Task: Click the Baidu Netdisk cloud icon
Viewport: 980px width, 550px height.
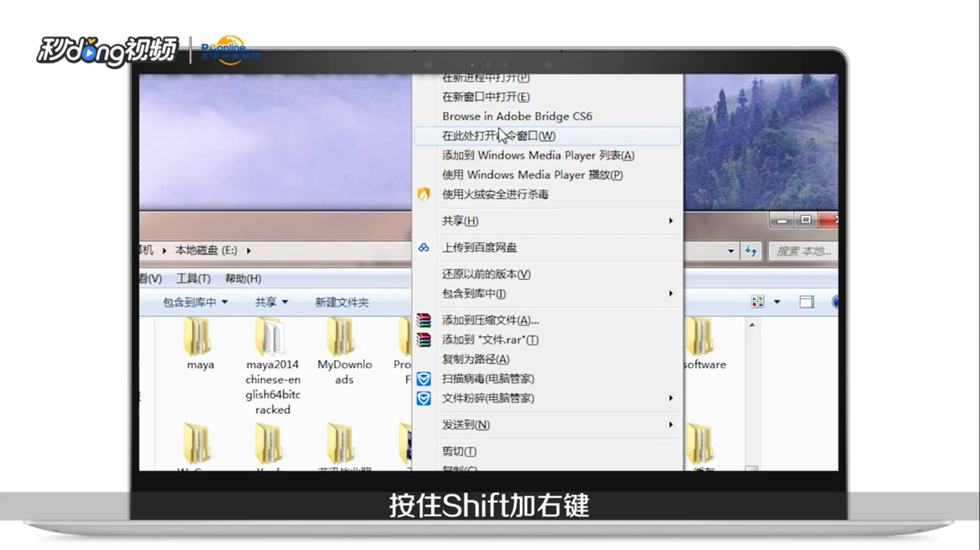Action: coord(424,247)
